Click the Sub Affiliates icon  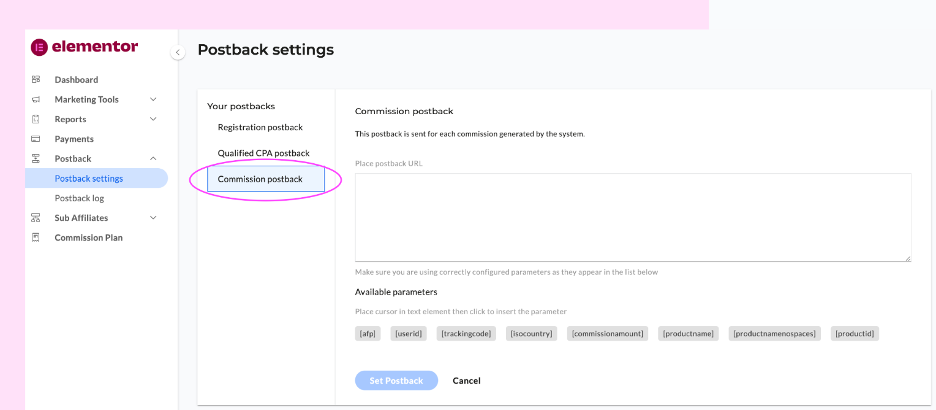coord(36,218)
